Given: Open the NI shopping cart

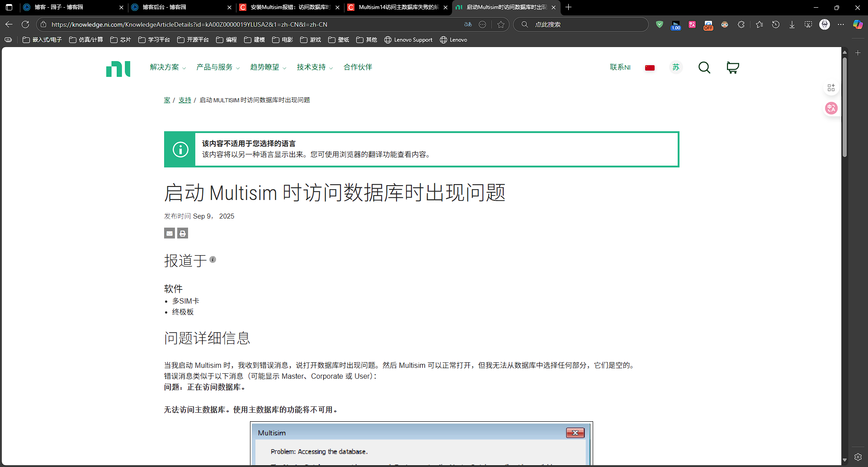Looking at the screenshot, I should pyautogui.click(x=733, y=67).
